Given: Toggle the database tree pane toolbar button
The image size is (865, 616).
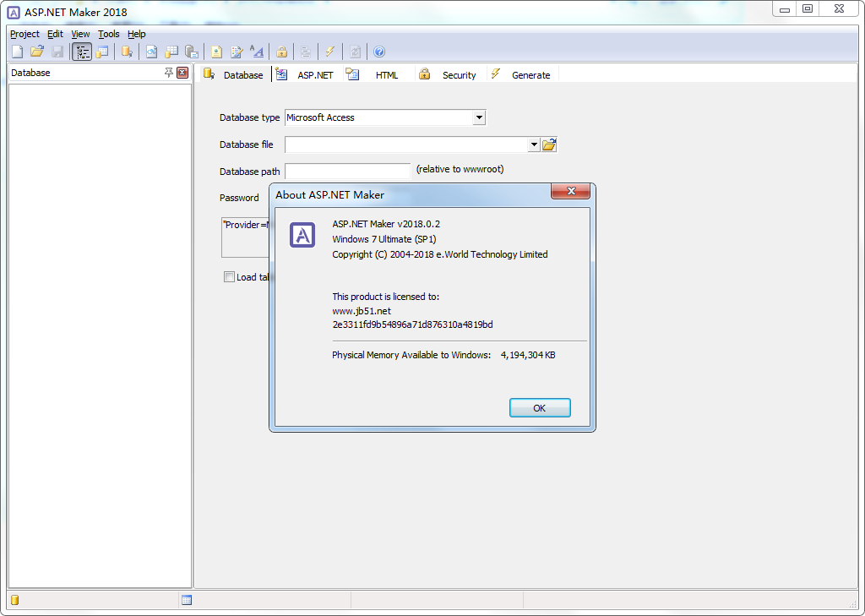Looking at the screenshot, I should click(x=82, y=52).
